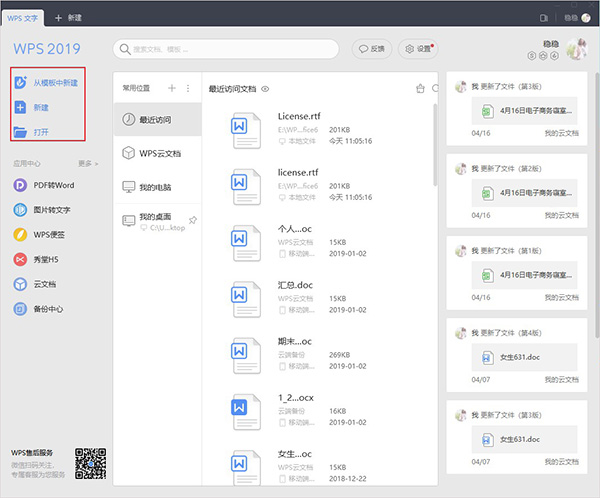Click the 从模板中新建 template icon
The height and width of the screenshot is (498, 600).
pos(21,82)
